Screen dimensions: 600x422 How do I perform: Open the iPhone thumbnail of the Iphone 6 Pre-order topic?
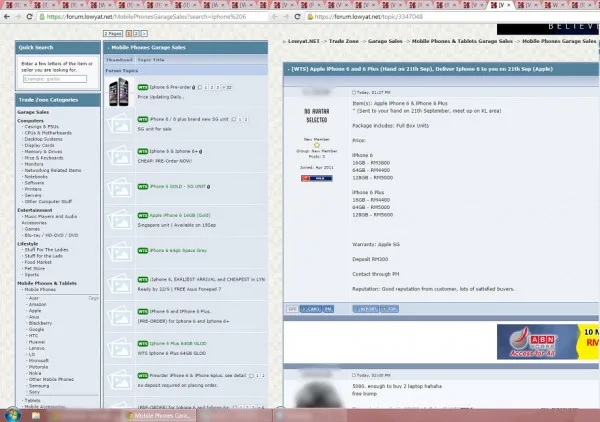[119, 92]
